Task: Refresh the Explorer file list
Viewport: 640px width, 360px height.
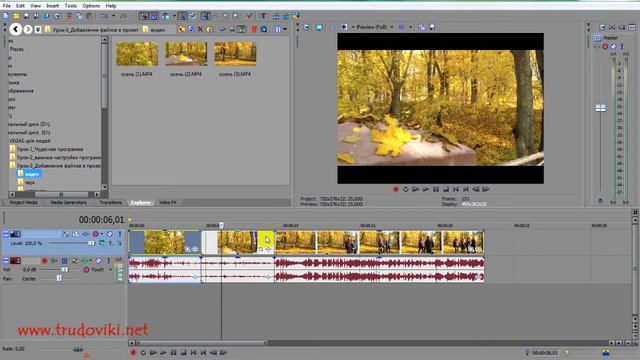Action: [191, 29]
